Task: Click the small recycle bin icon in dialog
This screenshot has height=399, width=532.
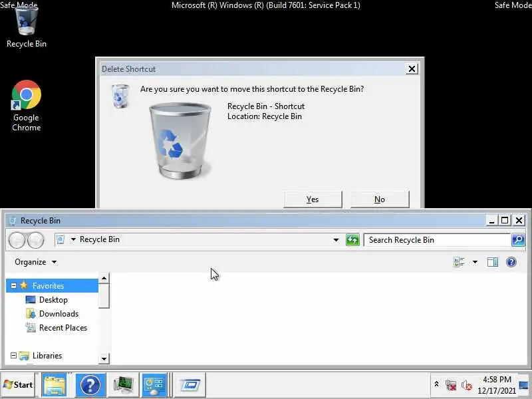Action: point(120,96)
